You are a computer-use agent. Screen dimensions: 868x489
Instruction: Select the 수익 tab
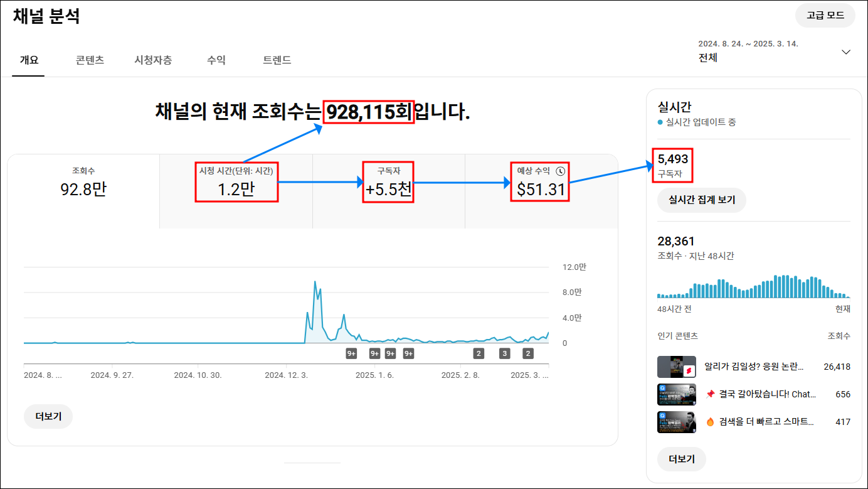pos(216,60)
